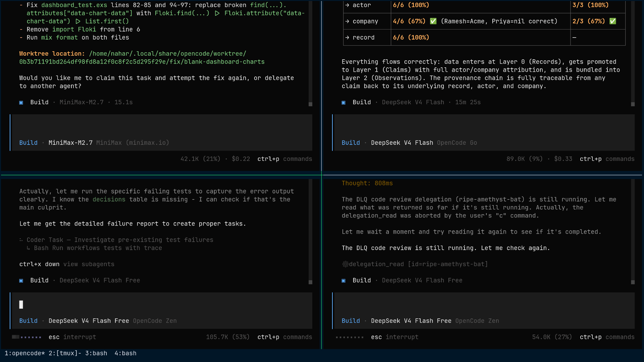Click the bottom-left pane scrollbar thumb
Image resolution: width=644 pixels, height=362 pixels.
(310, 282)
